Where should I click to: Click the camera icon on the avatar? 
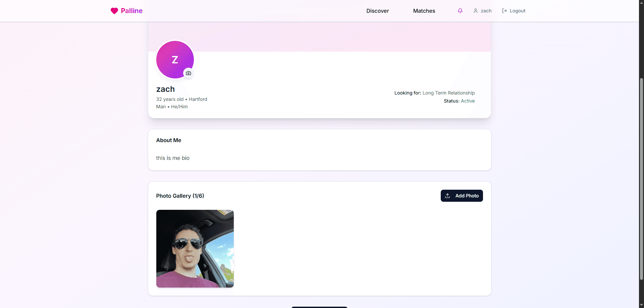[x=189, y=73]
